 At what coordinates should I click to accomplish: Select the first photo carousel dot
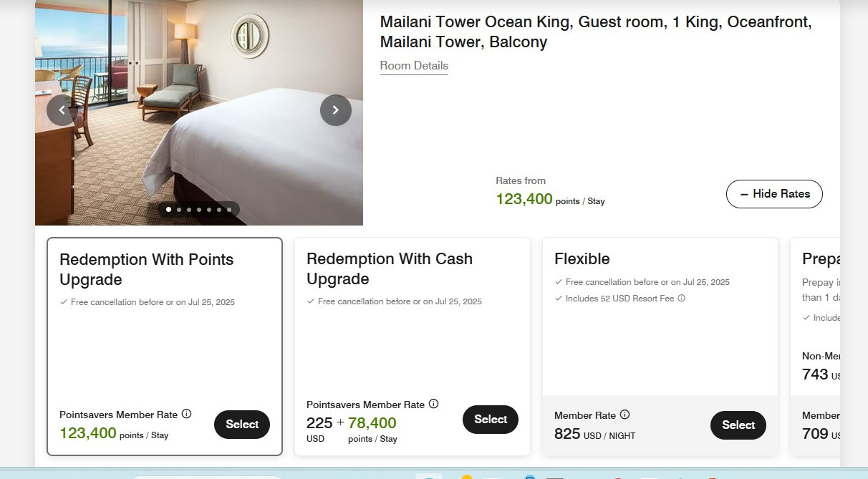[x=168, y=210]
